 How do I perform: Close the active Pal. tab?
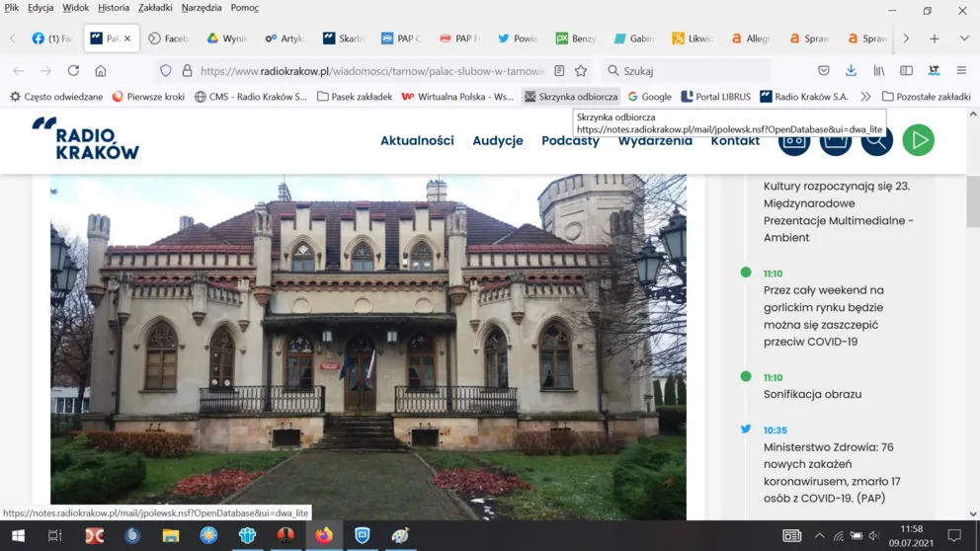(x=127, y=39)
